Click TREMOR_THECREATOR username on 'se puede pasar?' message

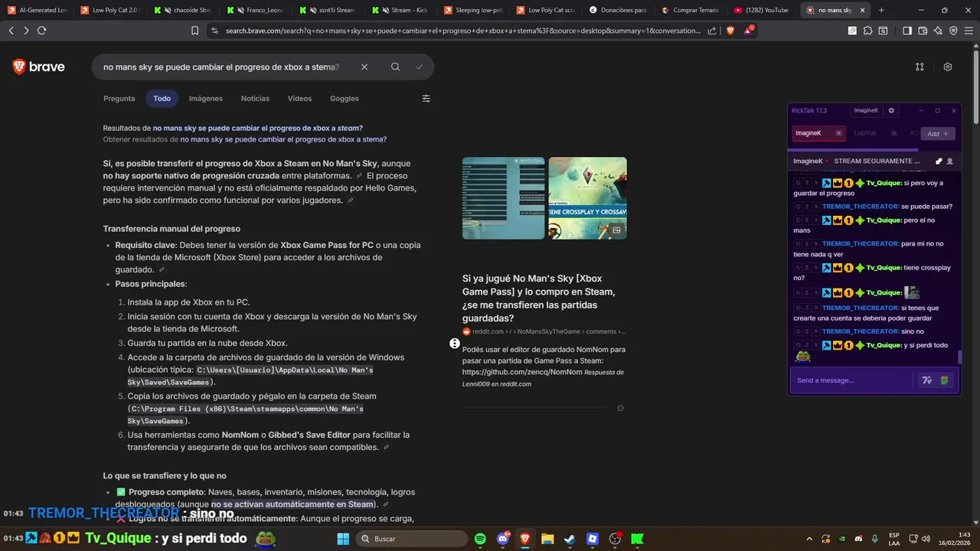pyautogui.click(x=860, y=207)
